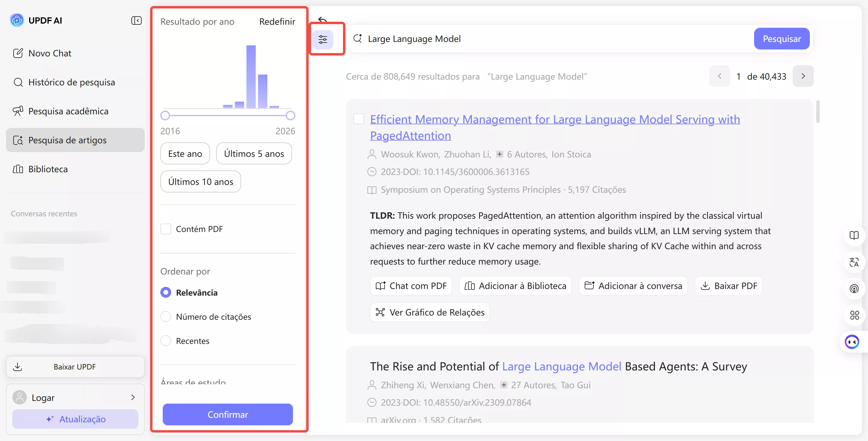Tick the checkbox beside PagedAttention article
Image resolution: width=868 pixels, height=441 pixels.
point(359,119)
